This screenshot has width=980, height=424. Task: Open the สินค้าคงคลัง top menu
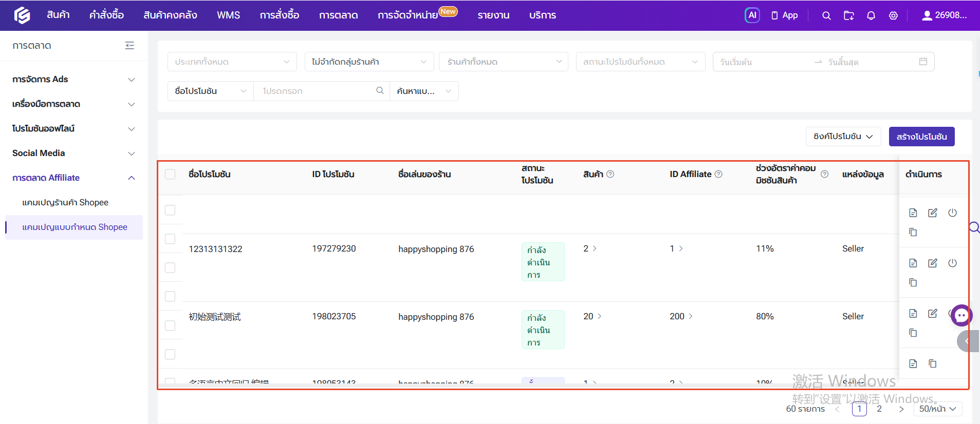click(170, 15)
